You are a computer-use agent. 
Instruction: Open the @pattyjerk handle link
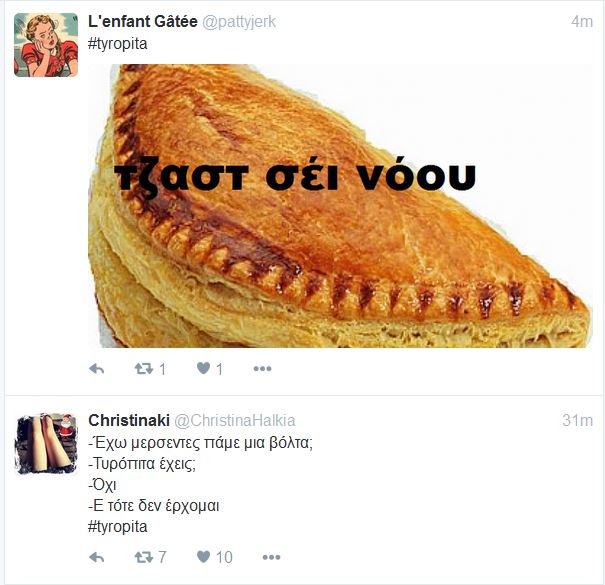point(239,22)
